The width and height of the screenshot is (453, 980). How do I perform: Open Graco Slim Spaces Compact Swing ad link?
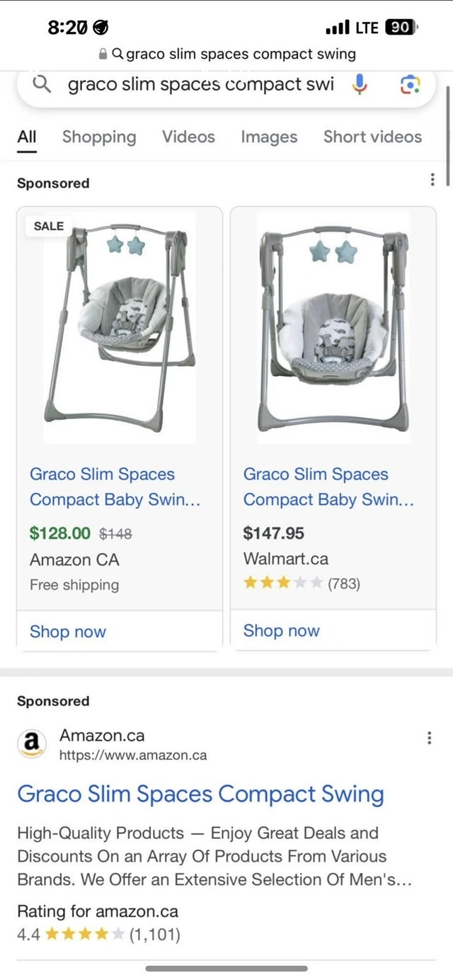(200, 794)
